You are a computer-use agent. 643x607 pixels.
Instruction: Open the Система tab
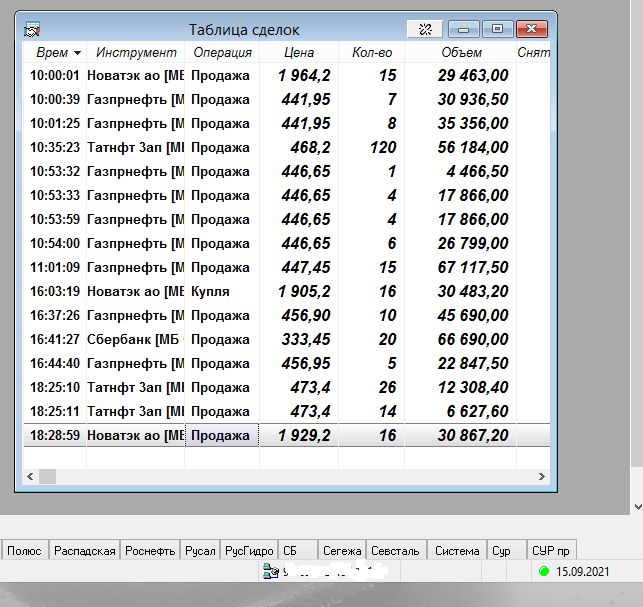[x=457, y=550]
